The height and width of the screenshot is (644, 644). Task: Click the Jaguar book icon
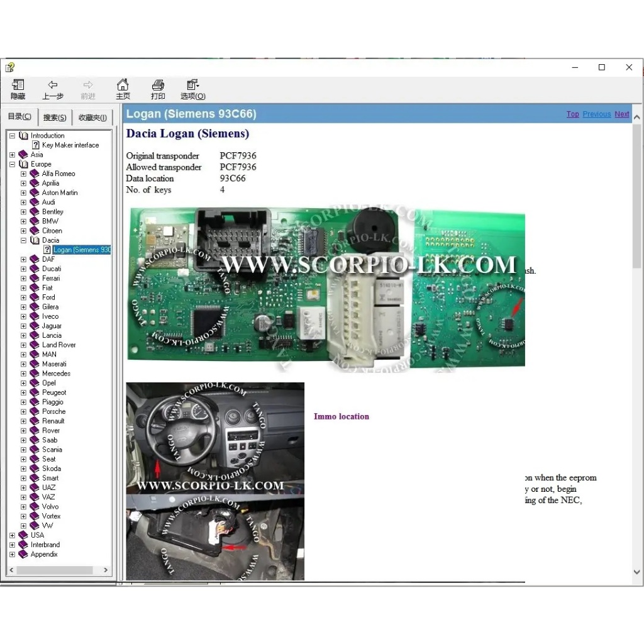[35, 326]
